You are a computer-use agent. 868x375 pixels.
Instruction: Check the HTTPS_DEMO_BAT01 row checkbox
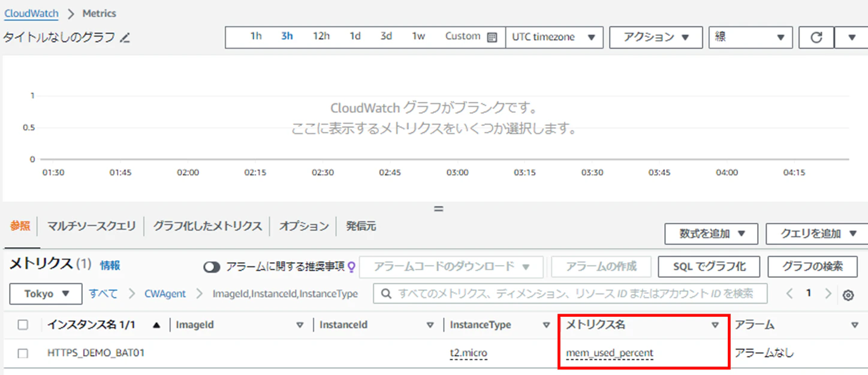23,353
